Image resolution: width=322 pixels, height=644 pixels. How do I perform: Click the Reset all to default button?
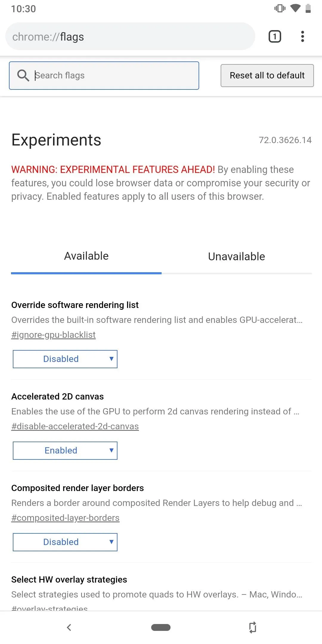coord(267,75)
